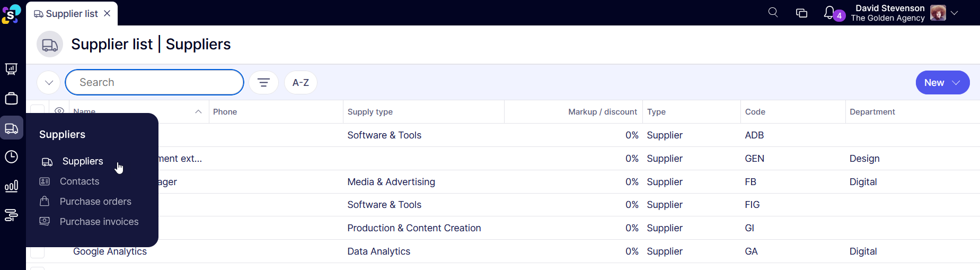Click the briefcase jobs sidebar icon
980x270 pixels.
(x=11, y=99)
